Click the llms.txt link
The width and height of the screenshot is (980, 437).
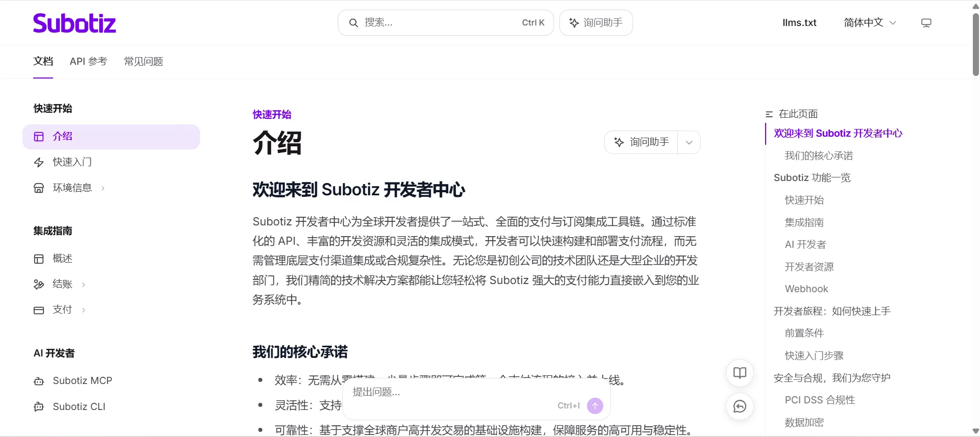tap(799, 23)
